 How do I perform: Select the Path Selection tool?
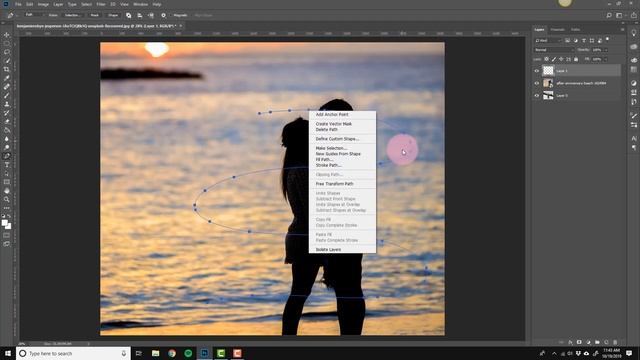[x=7, y=173]
